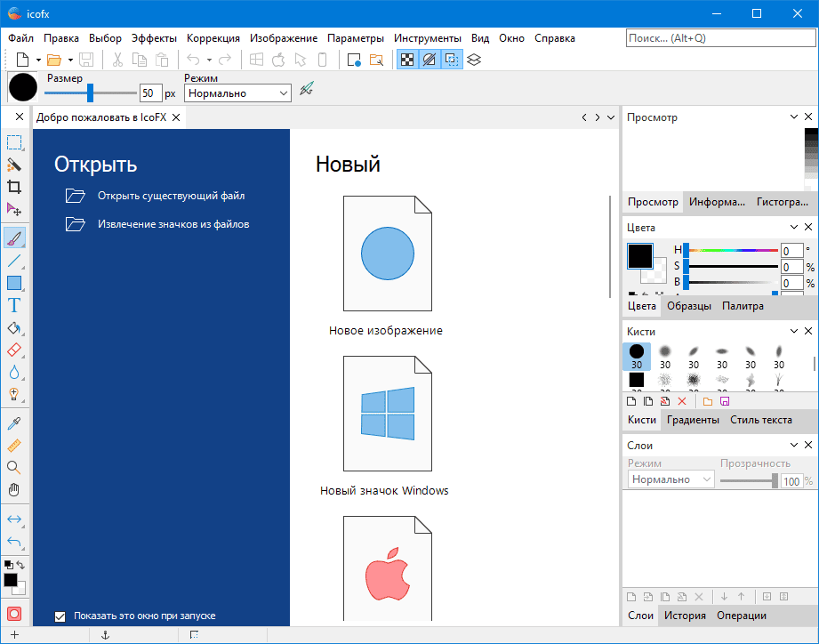Open the new file dropdown arrow
Viewport: 819px width, 644px height.
[x=38, y=60]
